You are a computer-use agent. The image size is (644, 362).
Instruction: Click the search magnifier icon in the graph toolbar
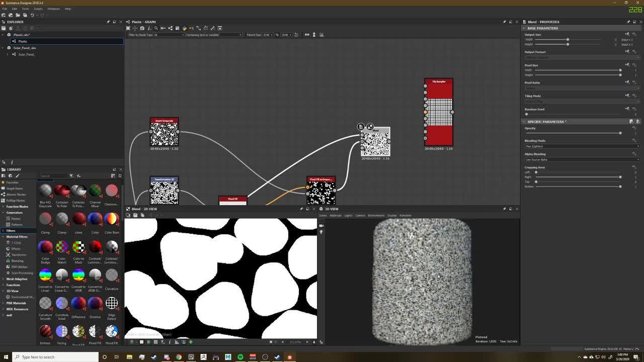pos(156,28)
